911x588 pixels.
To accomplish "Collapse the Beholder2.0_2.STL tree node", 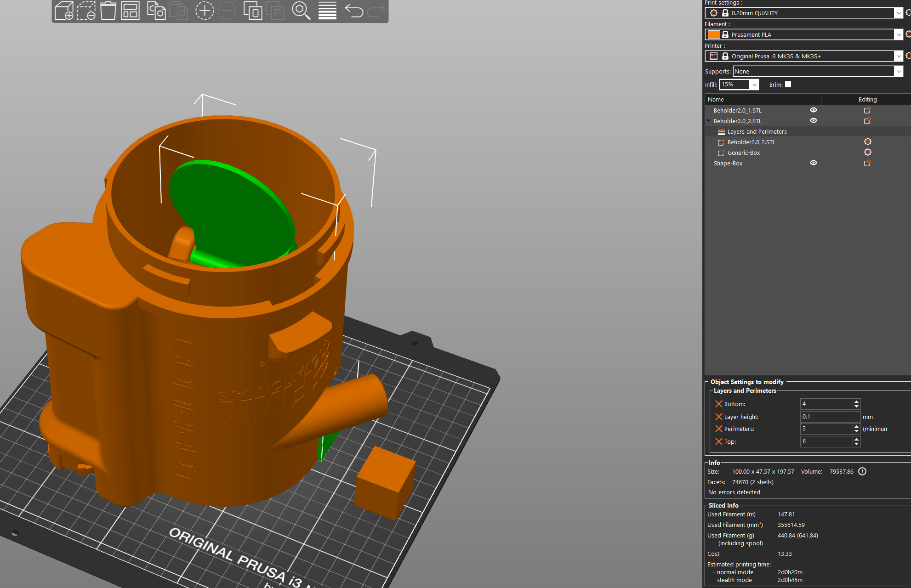I will (x=709, y=121).
